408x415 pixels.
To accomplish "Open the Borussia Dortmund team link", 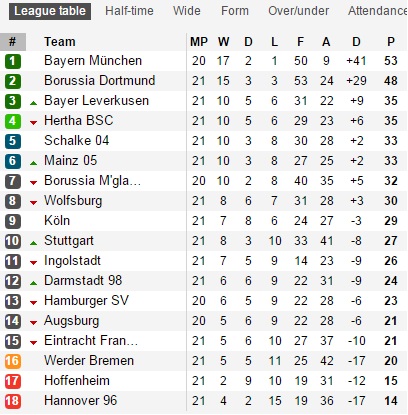I will tap(100, 81).
